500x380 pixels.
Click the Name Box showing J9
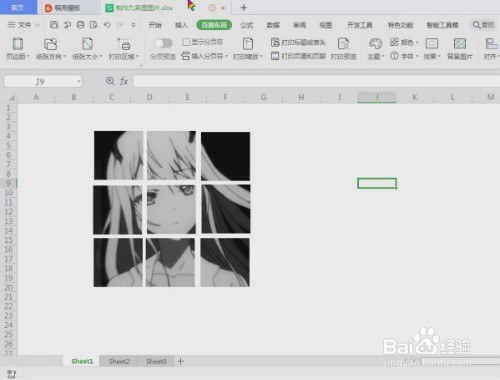[40, 81]
